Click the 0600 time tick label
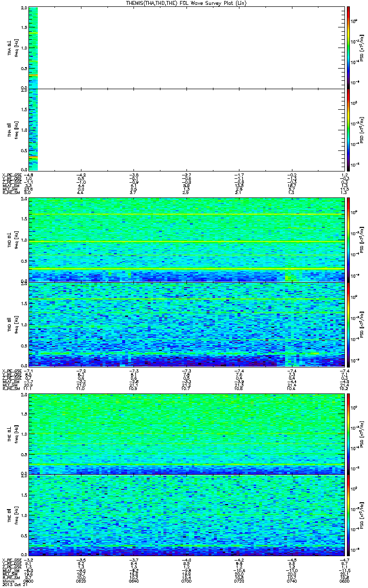 [x=28, y=581]
